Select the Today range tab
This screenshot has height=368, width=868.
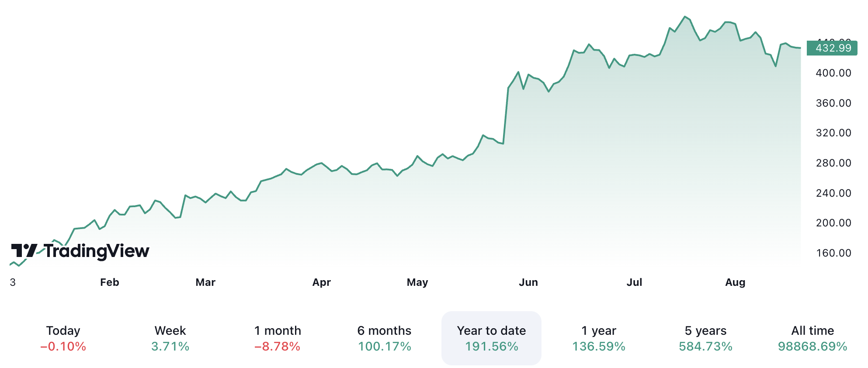[x=63, y=338]
